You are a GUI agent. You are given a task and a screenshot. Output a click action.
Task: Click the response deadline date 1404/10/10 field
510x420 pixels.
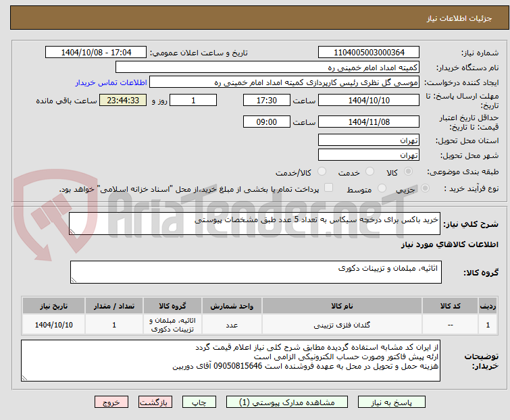point(369,100)
